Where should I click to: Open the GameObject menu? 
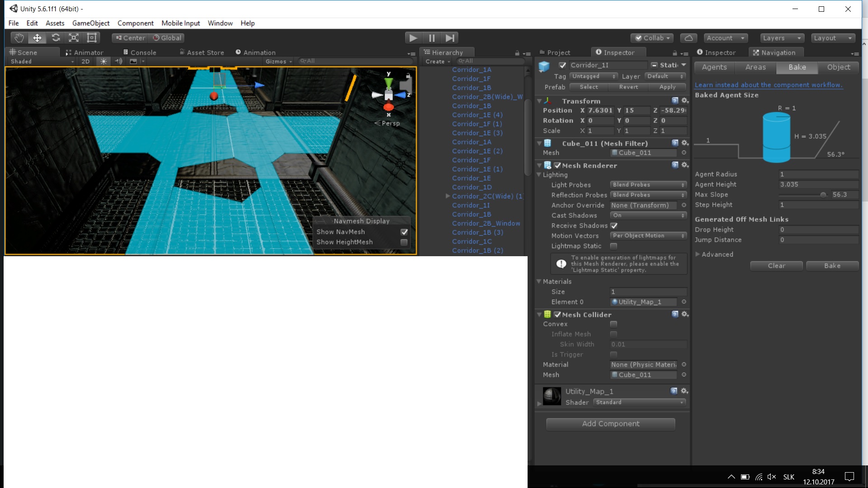91,23
